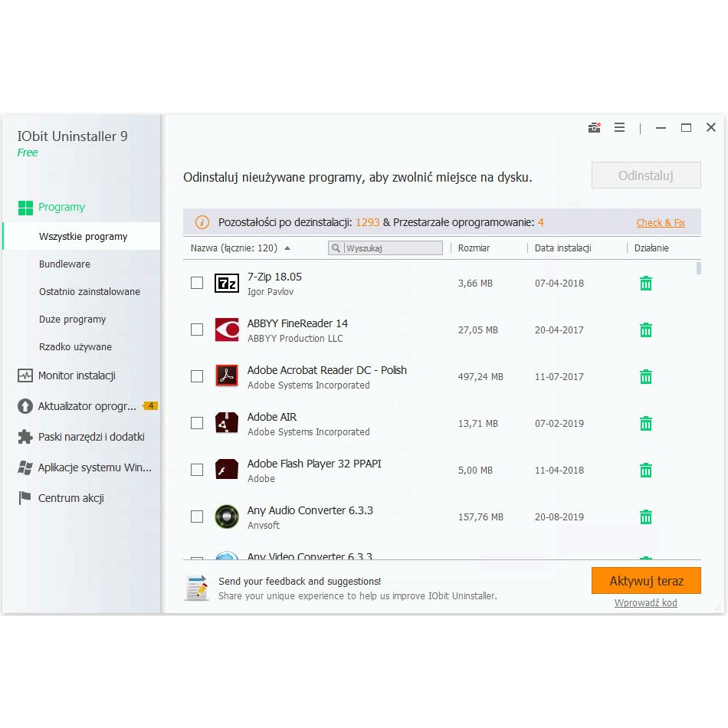The image size is (728, 728).
Task: Click the Monitor instalacji sidebar icon
Action: tap(25, 375)
